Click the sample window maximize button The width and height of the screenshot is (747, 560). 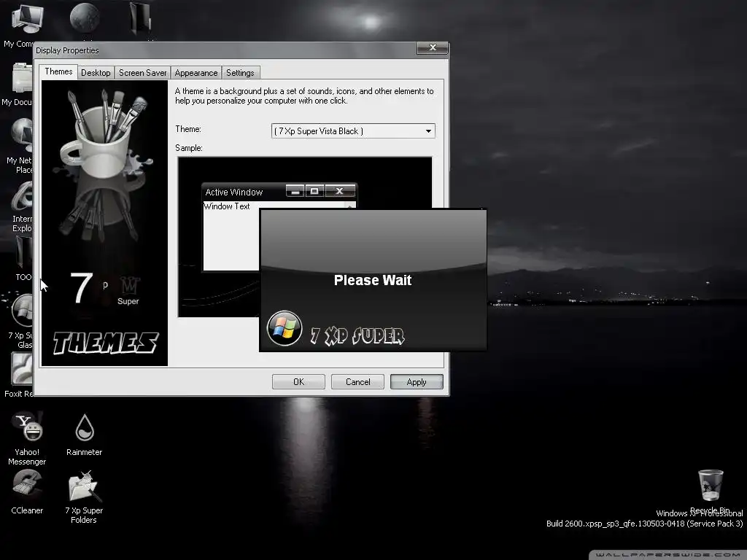314,191
